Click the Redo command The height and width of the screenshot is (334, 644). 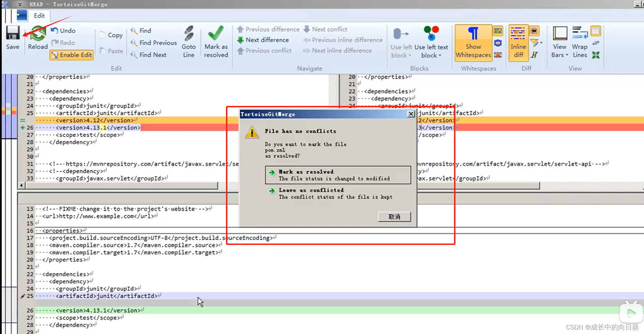pos(63,43)
